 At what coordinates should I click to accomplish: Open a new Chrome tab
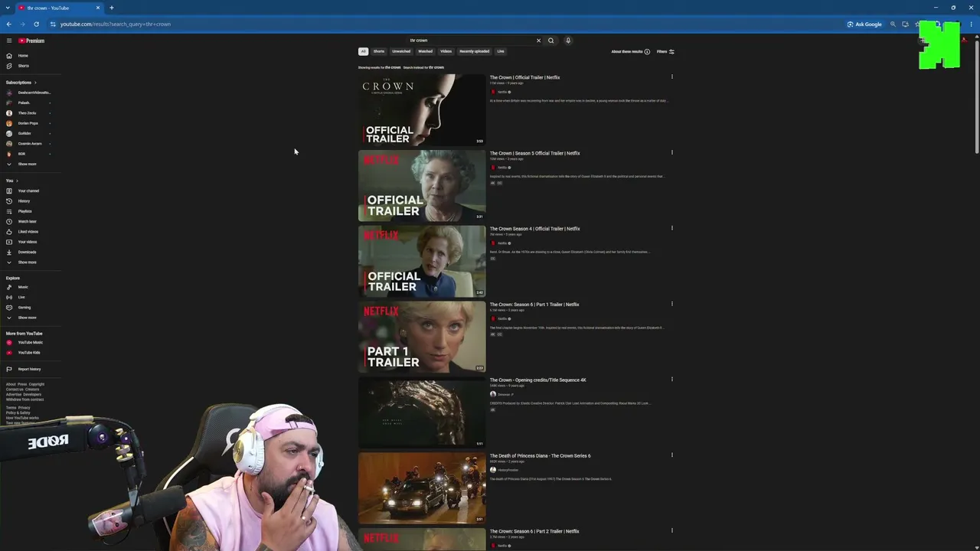[x=112, y=8]
